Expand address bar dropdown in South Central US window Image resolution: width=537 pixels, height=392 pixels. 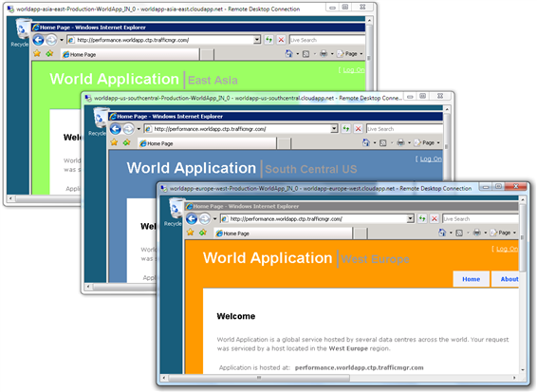pos(334,129)
